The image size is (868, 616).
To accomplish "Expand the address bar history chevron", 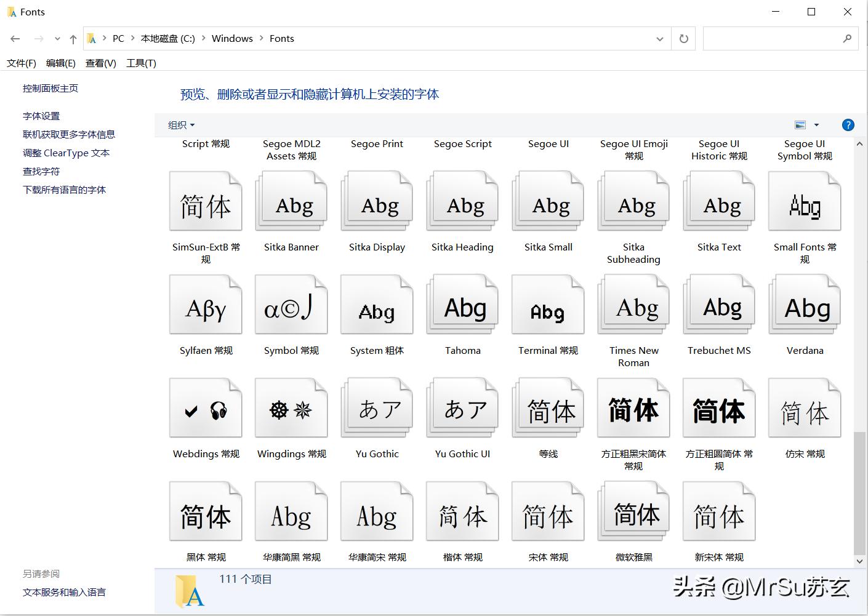I will coord(660,38).
